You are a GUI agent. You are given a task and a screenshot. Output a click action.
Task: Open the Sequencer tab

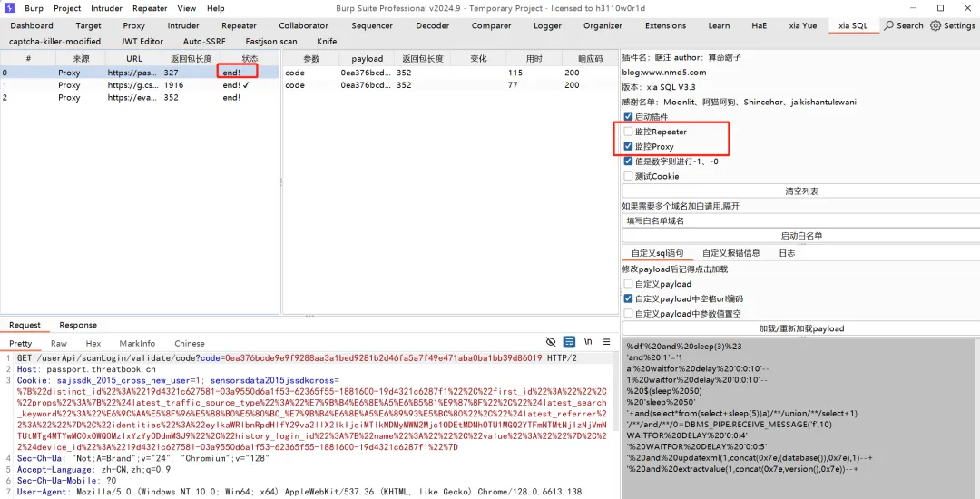[x=372, y=25]
